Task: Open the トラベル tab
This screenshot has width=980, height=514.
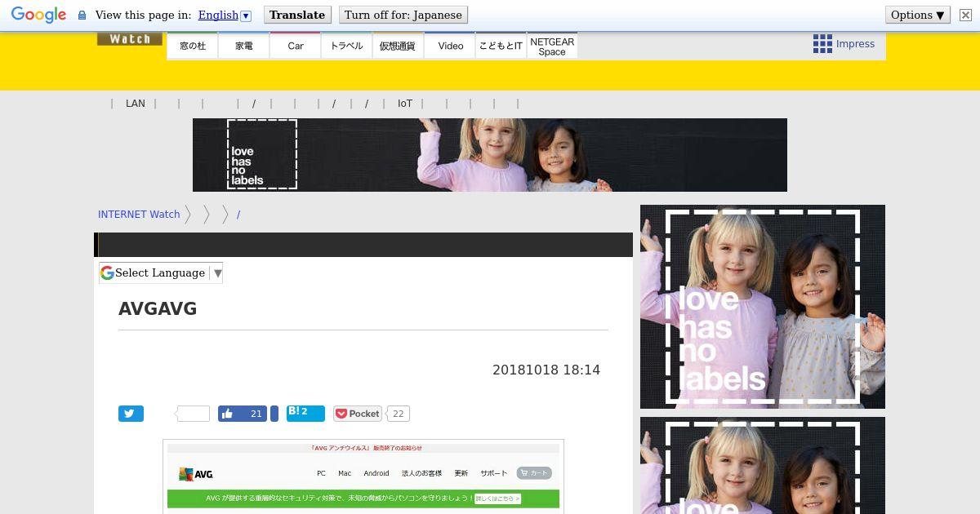Action: coord(347,46)
